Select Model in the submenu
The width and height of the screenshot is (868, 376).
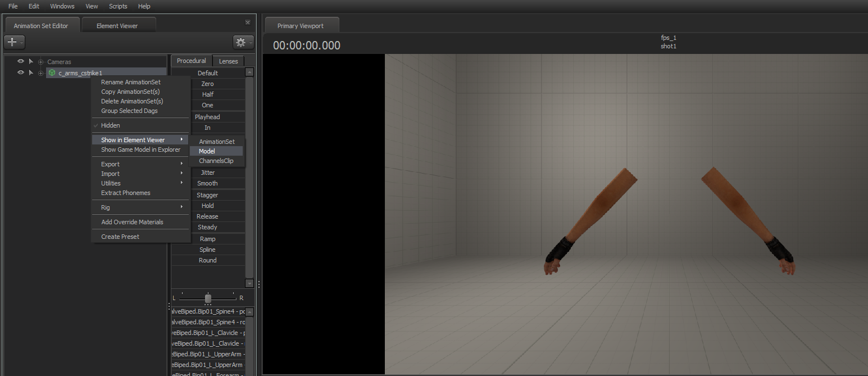coord(216,151)
